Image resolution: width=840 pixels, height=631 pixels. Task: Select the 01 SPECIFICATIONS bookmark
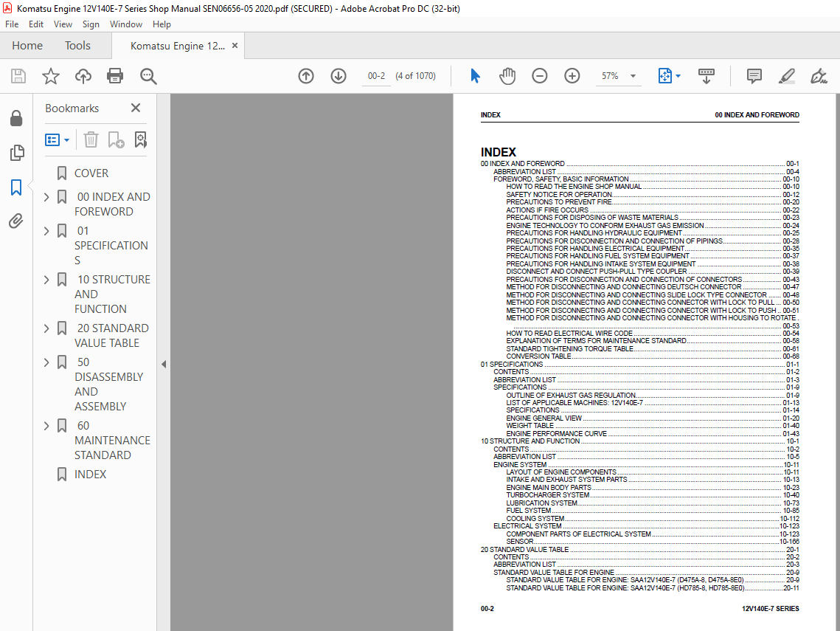click(x=111, y=246)
